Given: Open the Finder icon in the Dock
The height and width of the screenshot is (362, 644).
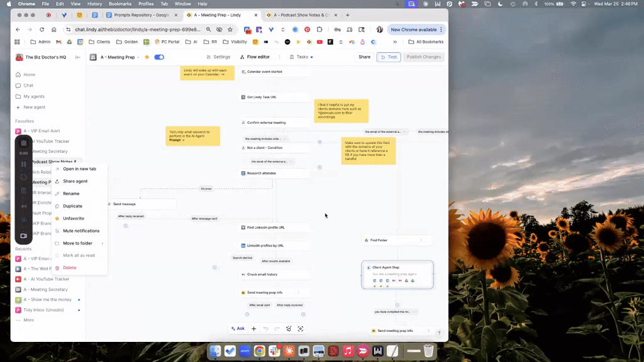Looking at the screenshot, I should (216, 351).
